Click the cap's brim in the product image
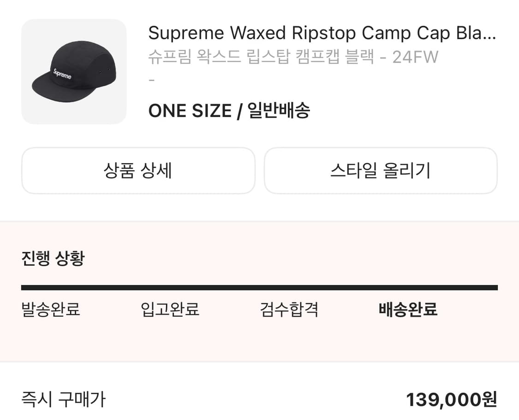Viewport: 519px width, 420px height. click(x=46, y=88)
